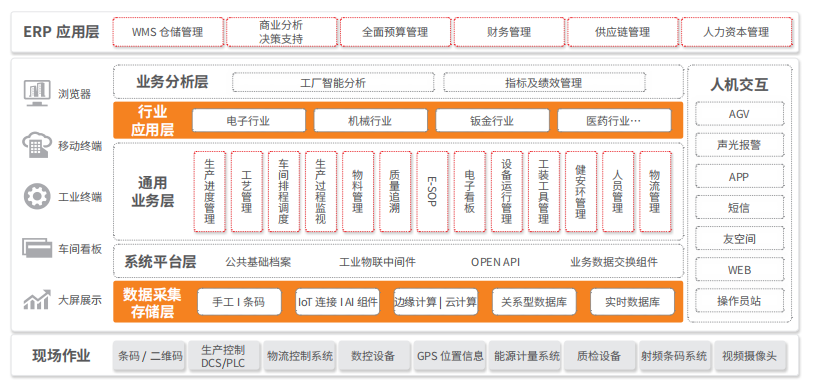Click the 质量追溯 vertical box
815x390 pixels.
tap(395, 191)
